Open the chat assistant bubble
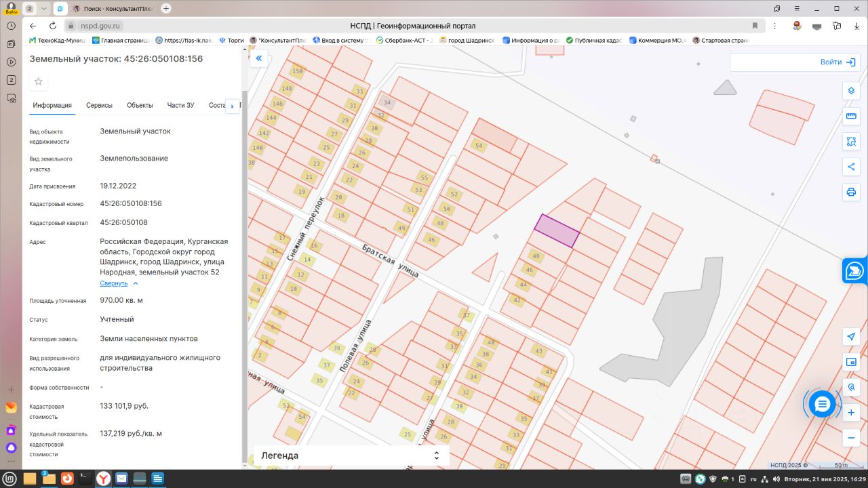Viewport: 868px width, 488px height. click(x=823, y=405)
